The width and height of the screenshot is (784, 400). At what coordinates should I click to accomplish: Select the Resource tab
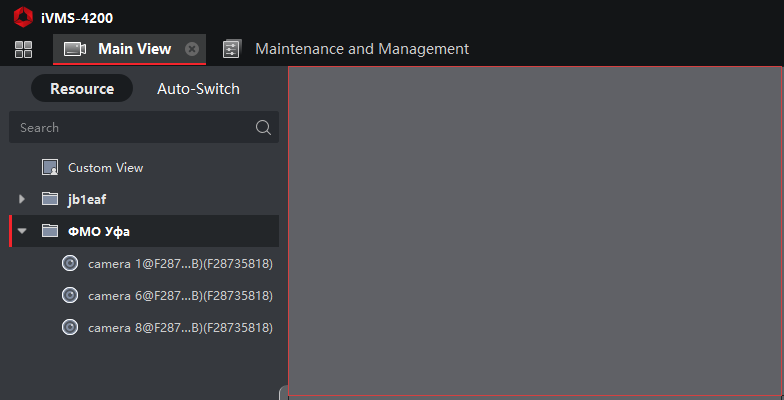click(x=82, y=88)
